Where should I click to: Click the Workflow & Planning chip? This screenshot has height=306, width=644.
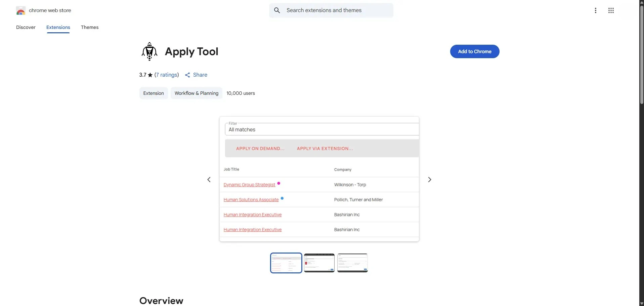[197, 93]
